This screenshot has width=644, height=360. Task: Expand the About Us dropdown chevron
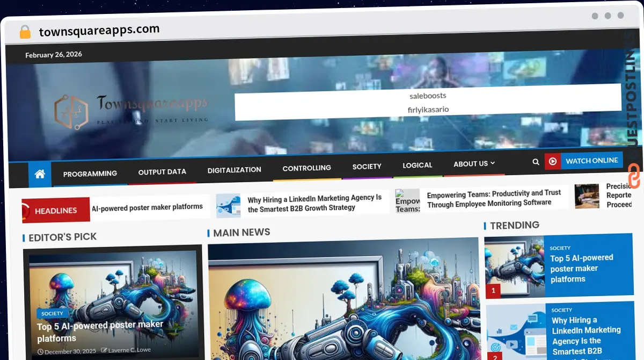tap(493, 163)
